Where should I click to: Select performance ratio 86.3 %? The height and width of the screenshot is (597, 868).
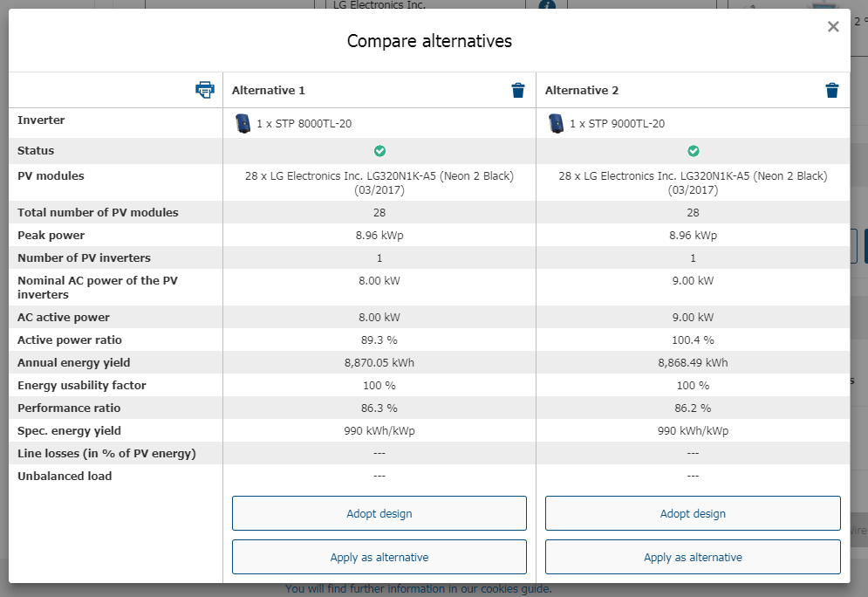(x=379, y=408)
